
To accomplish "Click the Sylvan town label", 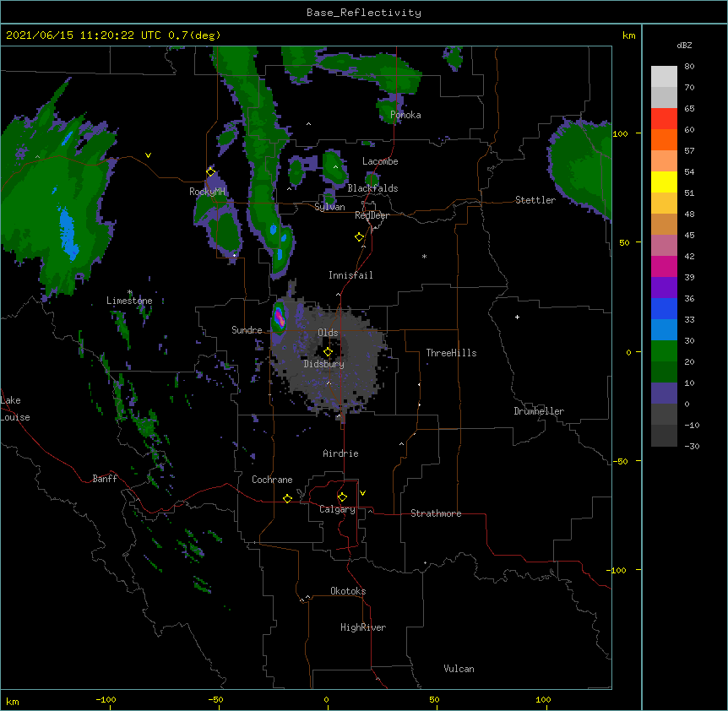I will pyautogui.click(x=329, y=207).
